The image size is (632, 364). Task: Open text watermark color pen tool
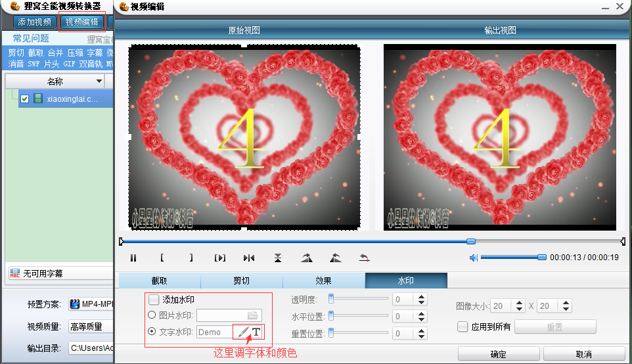[x=243, y=332]
